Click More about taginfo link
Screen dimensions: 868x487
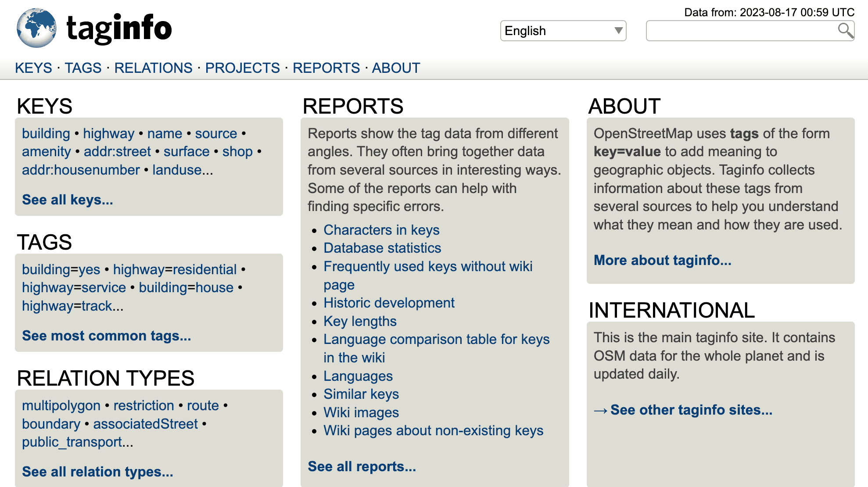click(663, 261)
